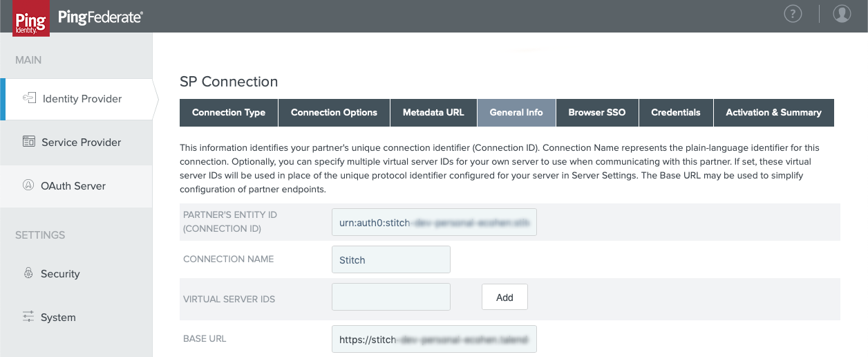Switch to the Connection Options tab
The image size is (868, 357).
[334, 113]
